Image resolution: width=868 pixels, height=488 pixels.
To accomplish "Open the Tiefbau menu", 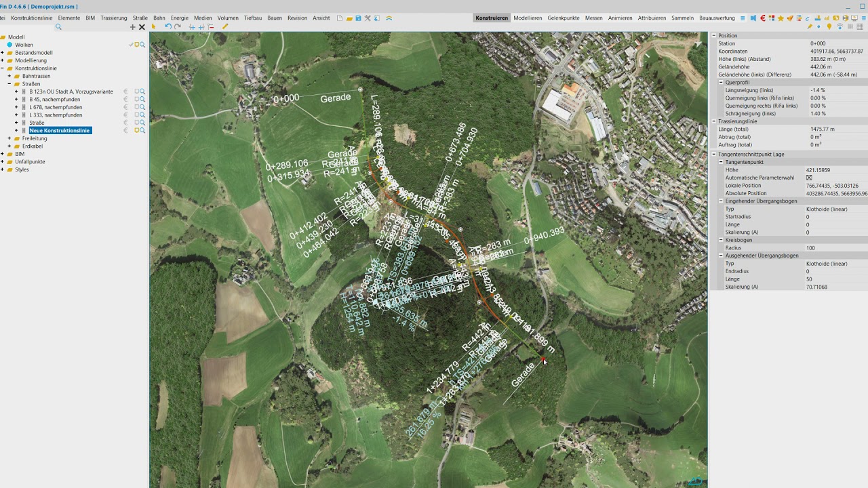I will [x=253, y=18].
